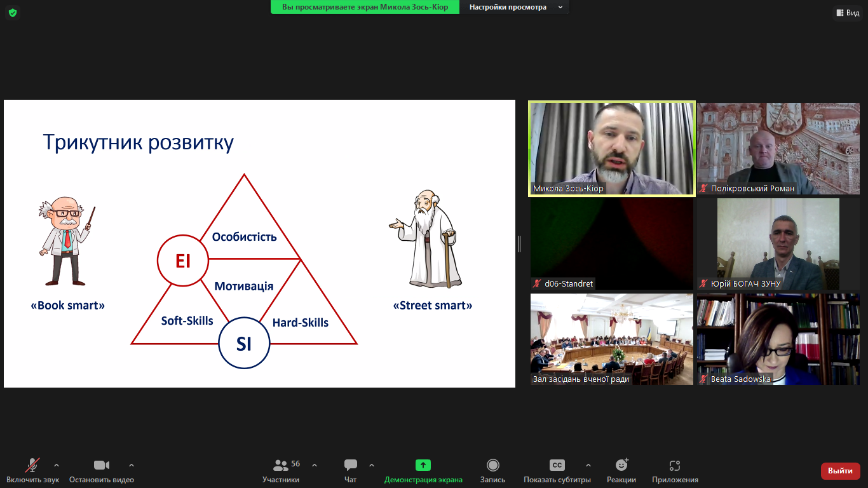
Task: Open the Реакции reactions menu
Action: click(621, 470)
